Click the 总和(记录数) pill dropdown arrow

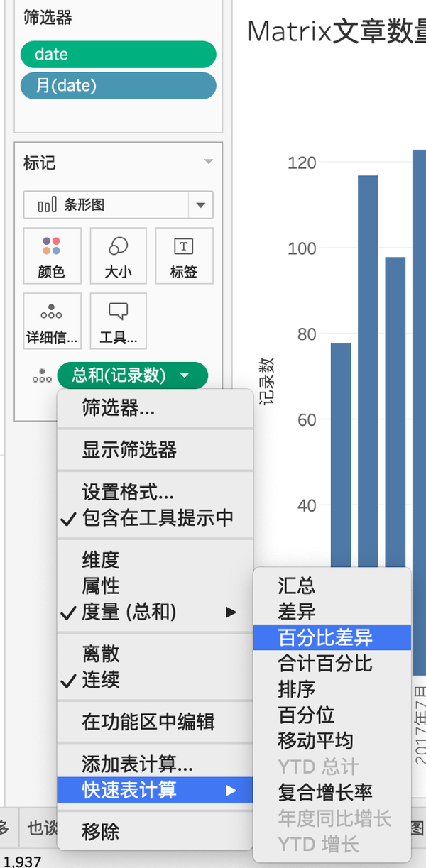coord(185,375)
